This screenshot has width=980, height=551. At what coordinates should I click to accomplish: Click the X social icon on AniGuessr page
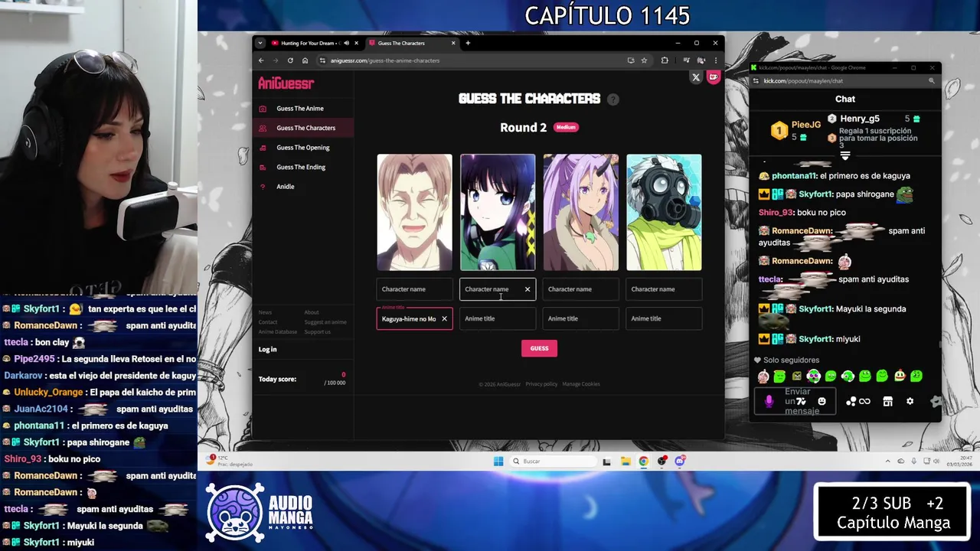pyautogui.click(x=696, y=77)
